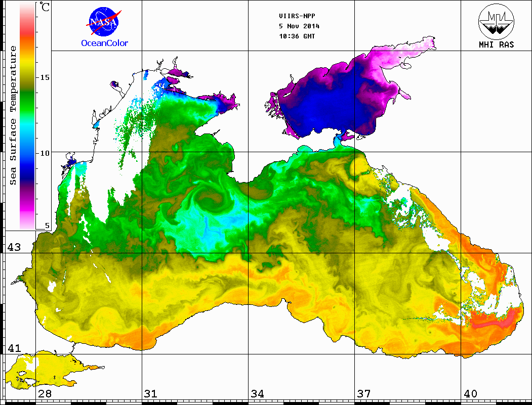Image resolution: width=532 pixels, height=405 pixels.
Task: Click the latitude label 43
Action: pos(14,247)
